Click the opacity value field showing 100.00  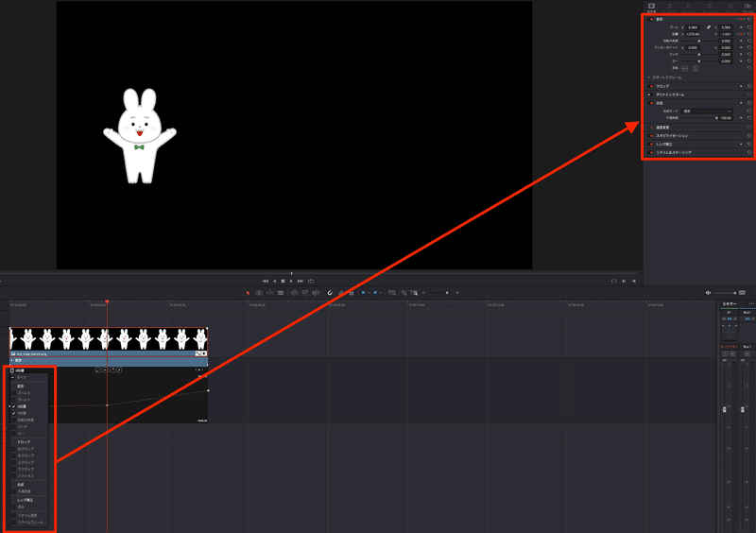[x=726, y=118]
